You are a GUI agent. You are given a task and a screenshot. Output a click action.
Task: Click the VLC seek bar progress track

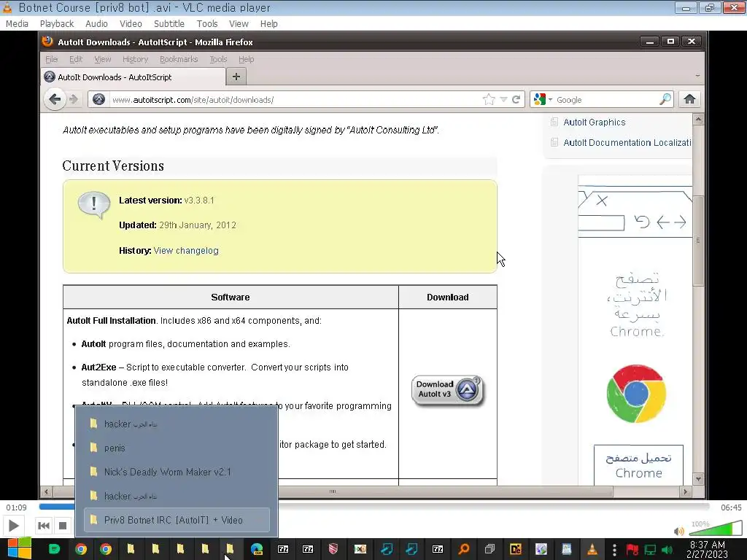[374, 507]
